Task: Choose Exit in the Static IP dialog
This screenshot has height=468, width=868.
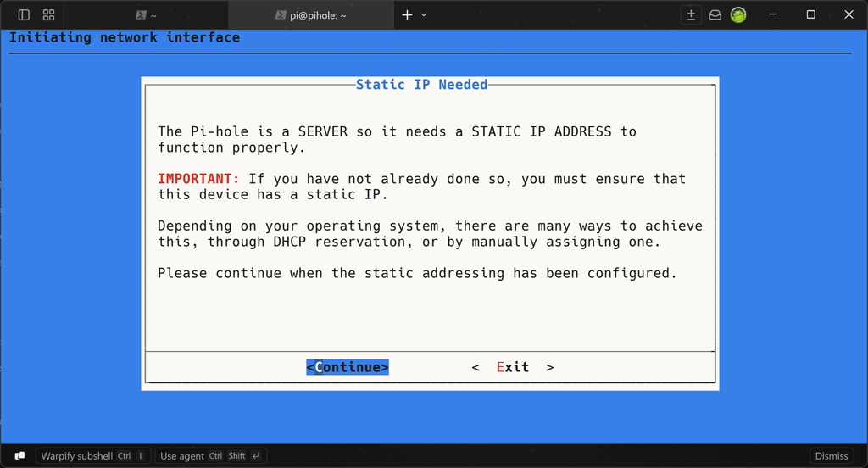Action: point(513,367)
